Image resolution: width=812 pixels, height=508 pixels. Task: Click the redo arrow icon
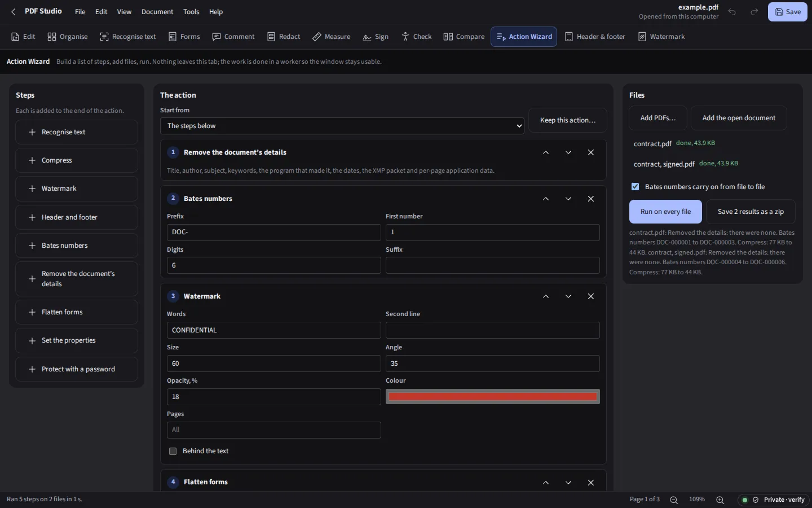point(754,12)
